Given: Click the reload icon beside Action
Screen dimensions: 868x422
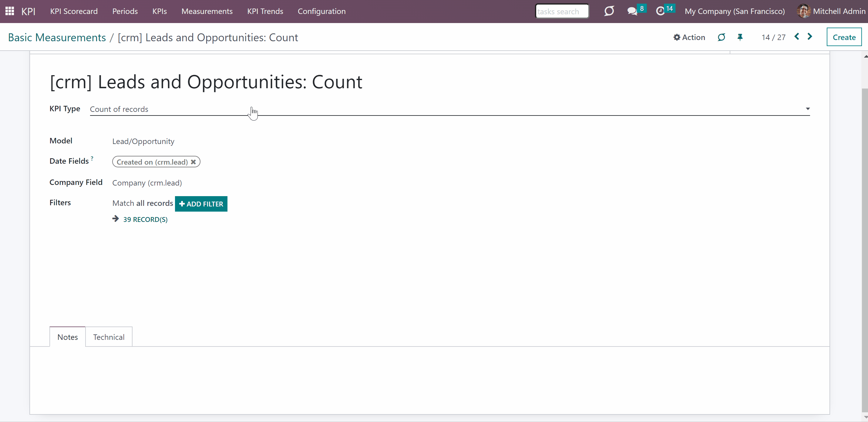Looking at the screenshot, I should [721, 37].
